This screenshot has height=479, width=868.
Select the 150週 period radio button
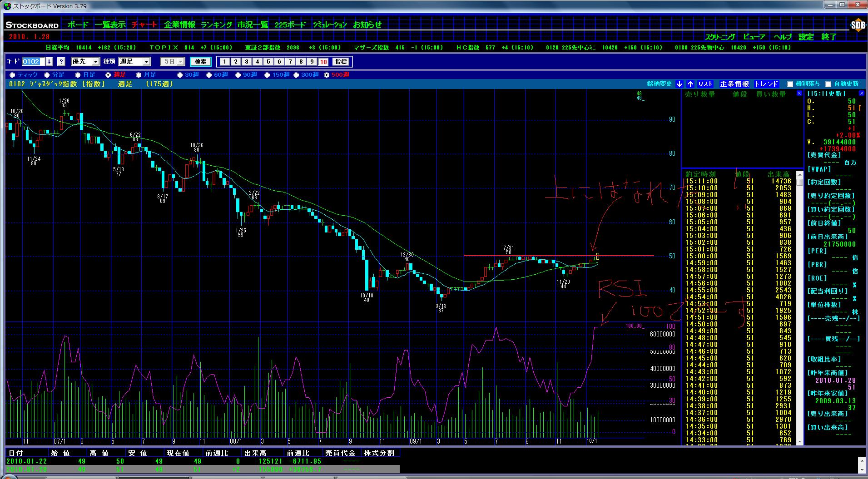(x=267, y=75)
